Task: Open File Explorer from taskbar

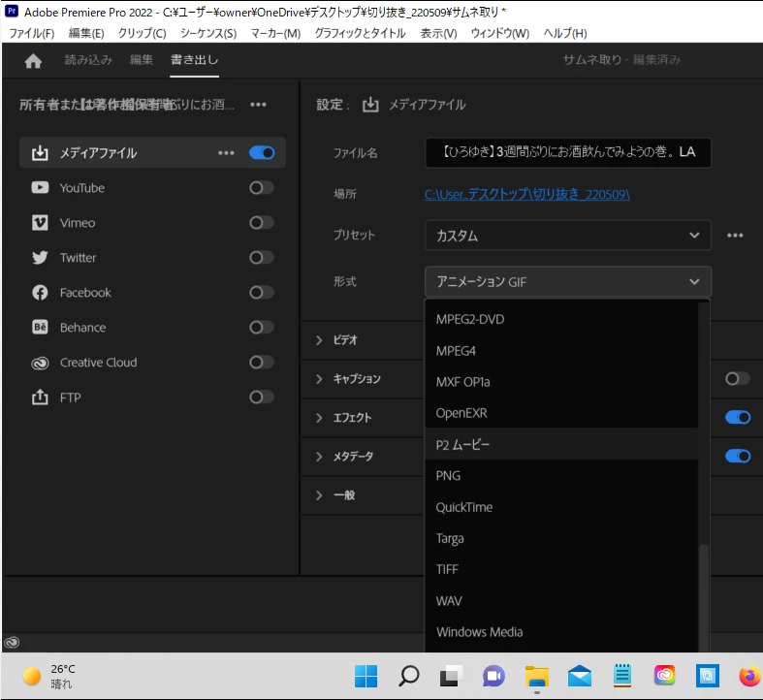Action: coord(537,676)
